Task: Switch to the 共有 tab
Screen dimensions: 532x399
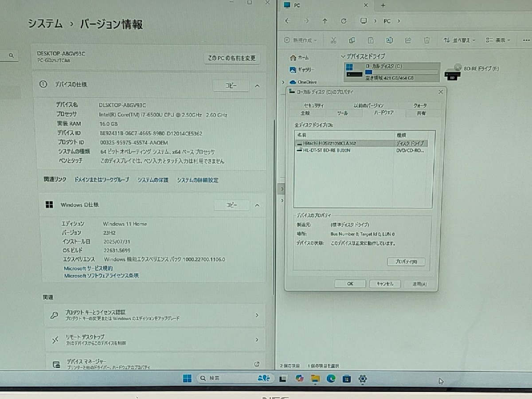Action: (421, 113)
